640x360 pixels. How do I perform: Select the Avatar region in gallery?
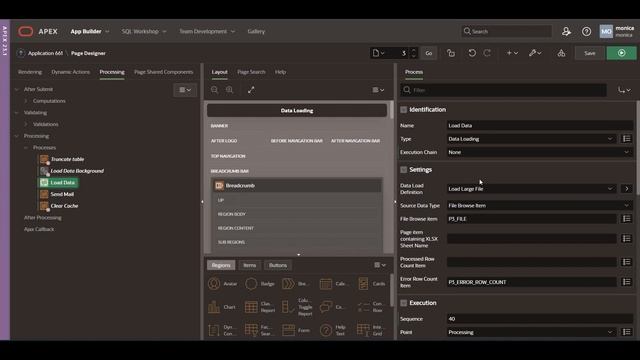(x=222, y=284)
